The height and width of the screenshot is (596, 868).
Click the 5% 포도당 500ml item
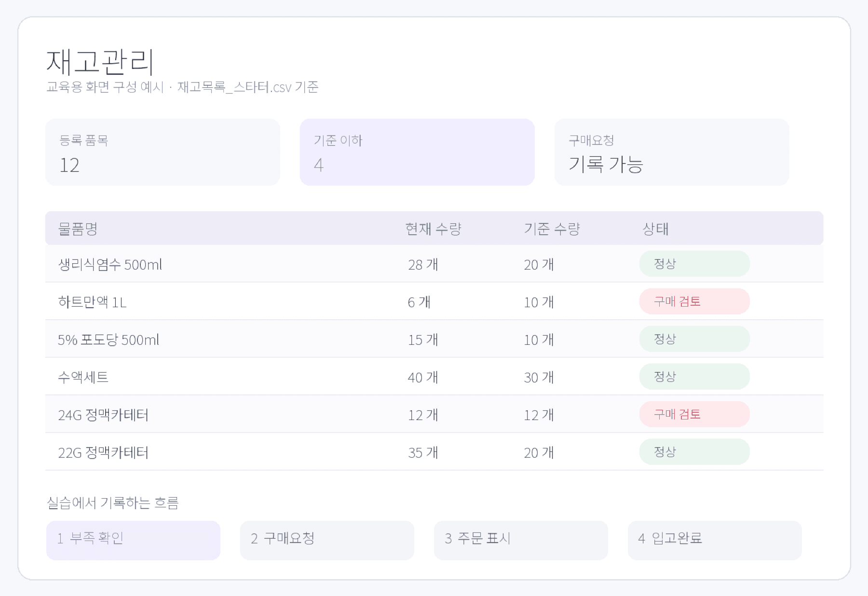pyautogui.click(x=108, y=339)
